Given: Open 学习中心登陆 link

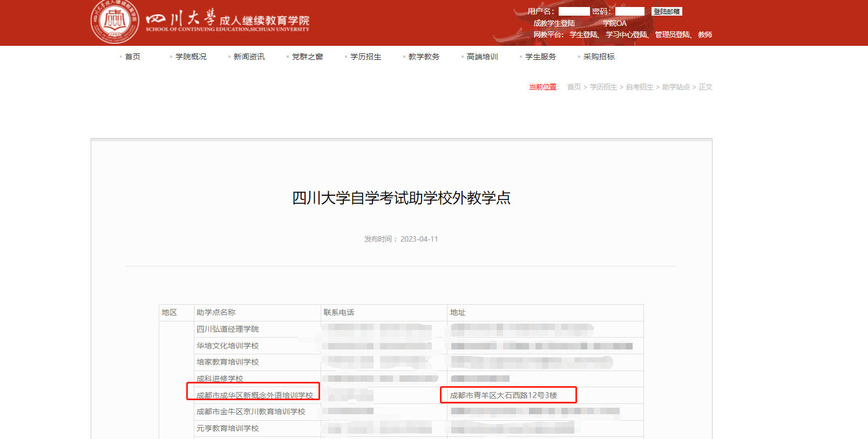Looking at the screenshot, I should [626, 35].
